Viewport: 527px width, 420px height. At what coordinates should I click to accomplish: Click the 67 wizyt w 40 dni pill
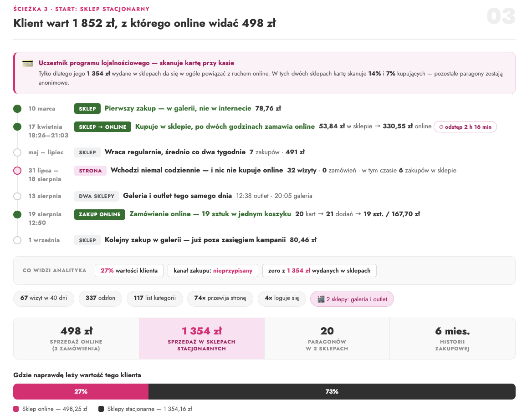coord(44,298)
